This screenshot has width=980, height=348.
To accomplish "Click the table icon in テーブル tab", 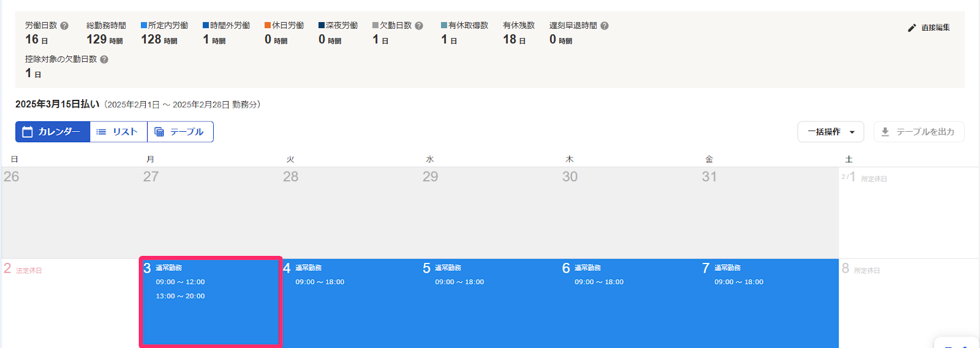I will click(x=159, y=132).
